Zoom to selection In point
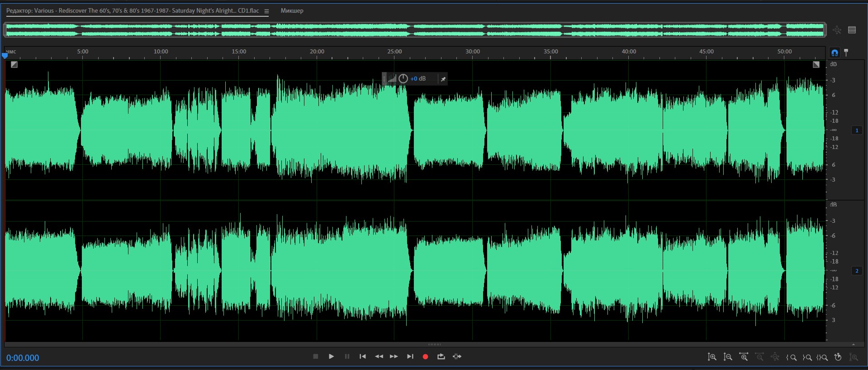The height and width of the screenshot is (370, 868). 792,357
